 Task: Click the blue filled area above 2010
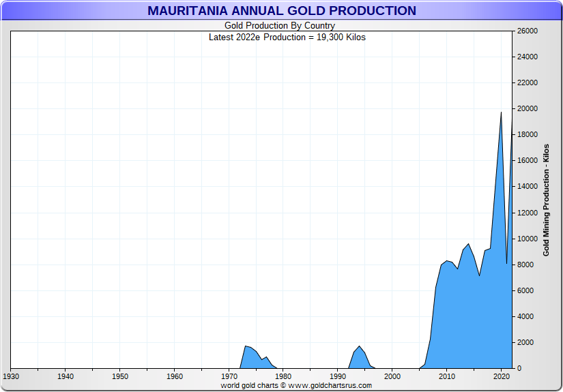coord(447,314)
